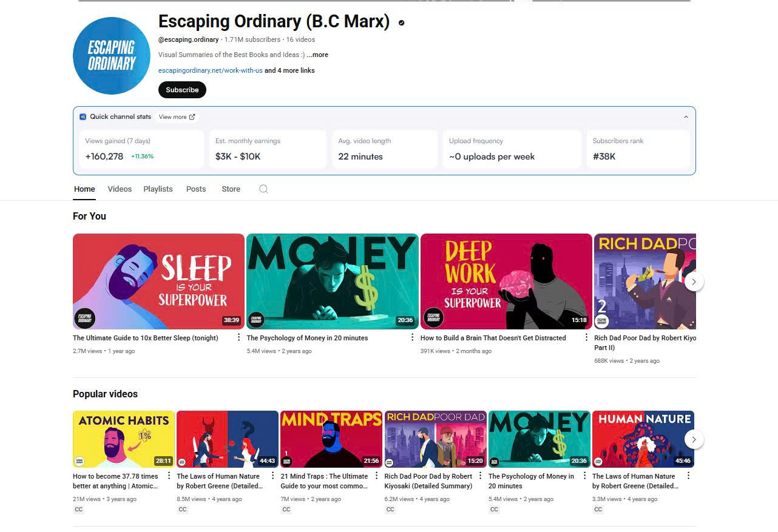Collapse the Quick channel stats panel
The width and height of the screenshot is (778, 532).
click(686, 117)
